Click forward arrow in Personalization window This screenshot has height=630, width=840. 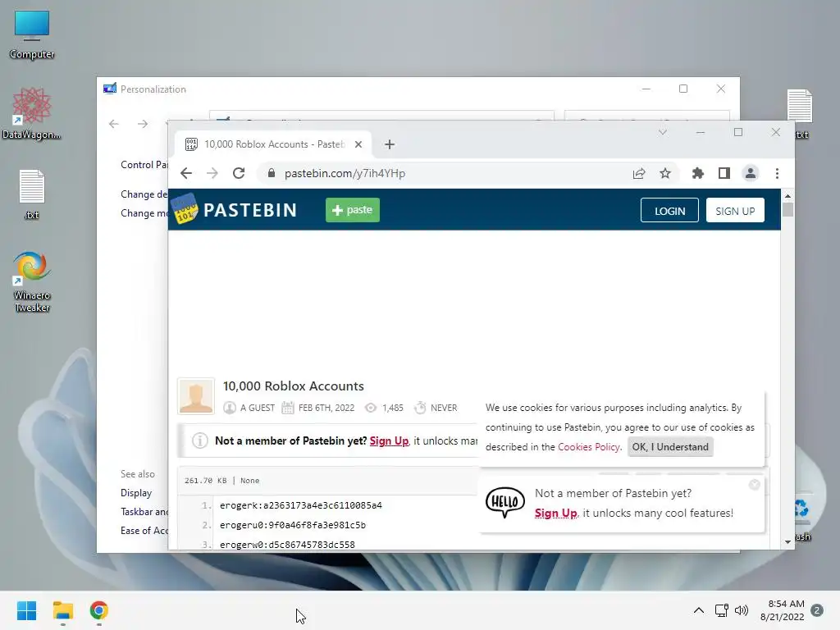[143, 124]
